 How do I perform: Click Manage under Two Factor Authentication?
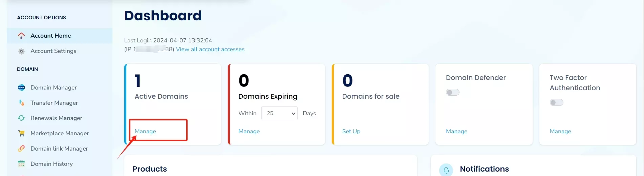coord(560,131)
